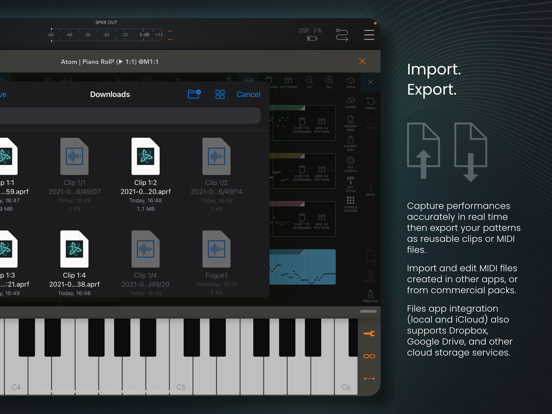Screen dimensions: 552x414
Task: Close the Atom Piano Roll window with orange X
Action: tap(362, 62)
